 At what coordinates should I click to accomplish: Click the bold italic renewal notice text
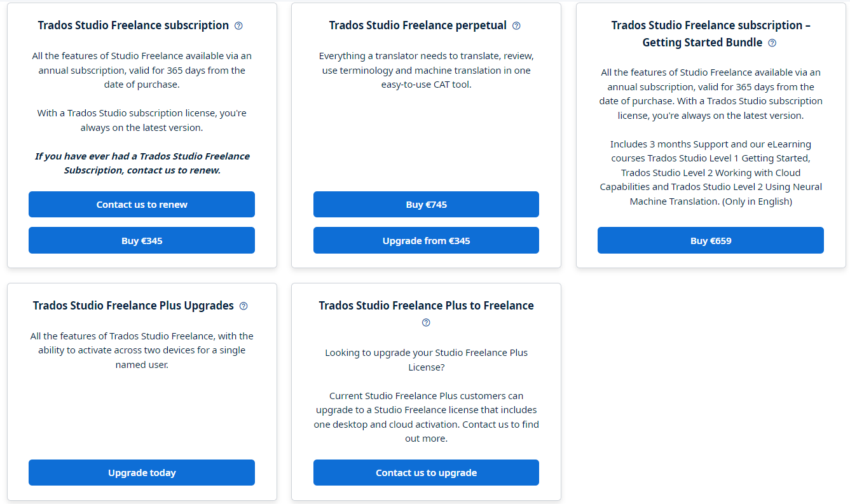(142, 163)
